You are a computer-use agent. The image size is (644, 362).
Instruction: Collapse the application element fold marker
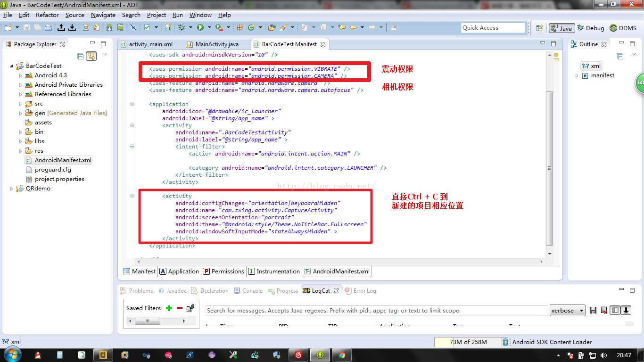click(132, 104)
